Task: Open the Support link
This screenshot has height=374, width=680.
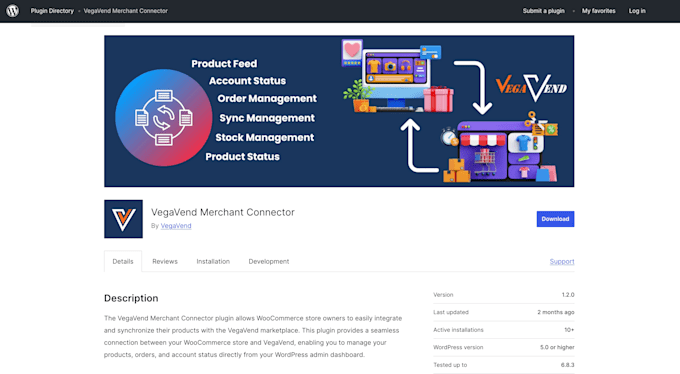Action: click(x=562, y=261)
